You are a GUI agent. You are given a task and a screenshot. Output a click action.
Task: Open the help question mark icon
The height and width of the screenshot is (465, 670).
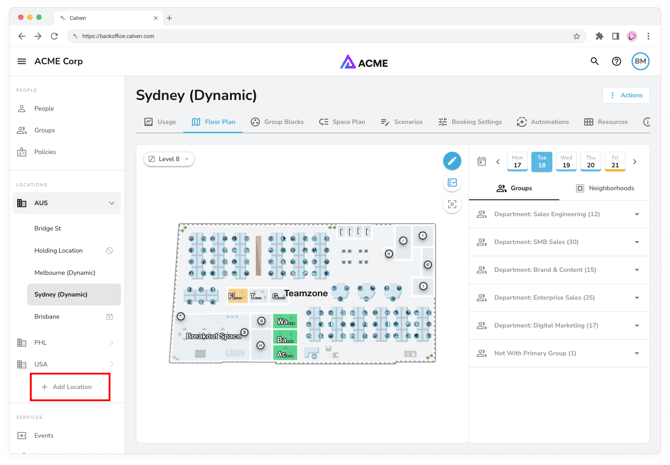point(616,62)
